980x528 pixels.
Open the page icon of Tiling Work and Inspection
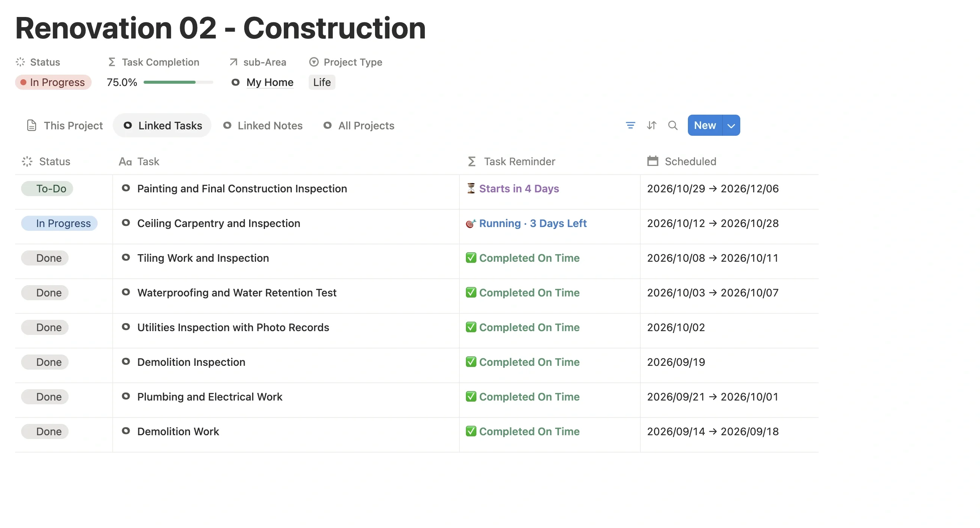[126, 257]
